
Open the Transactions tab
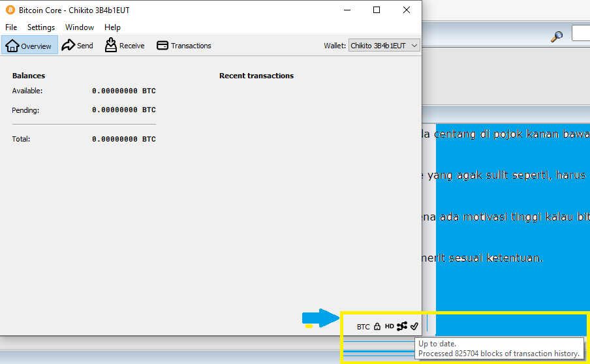[x=184, y=46]
